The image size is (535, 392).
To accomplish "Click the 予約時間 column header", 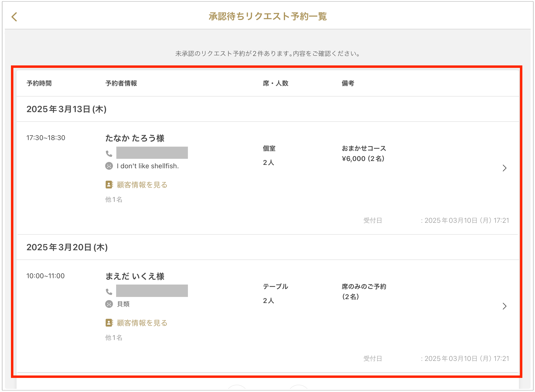I will 39,83.
